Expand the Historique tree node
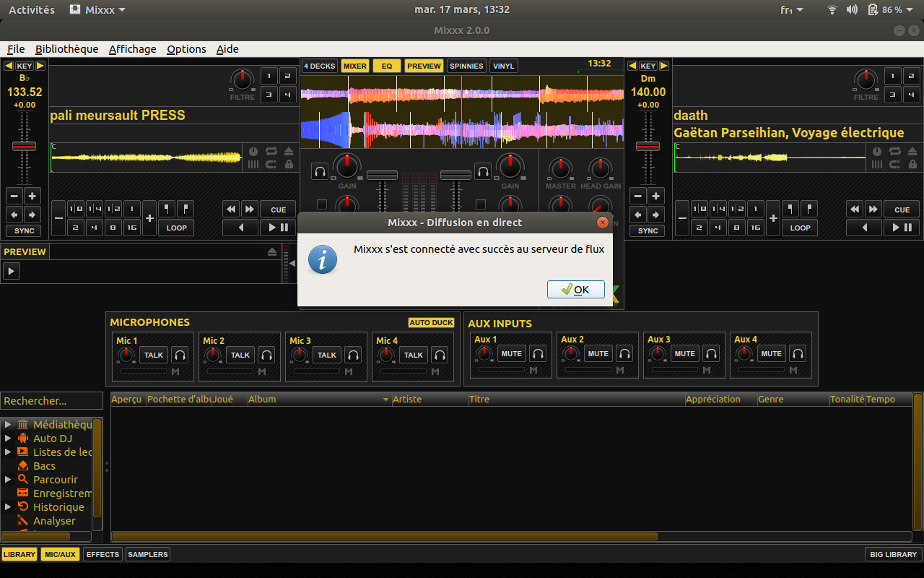This screenshot has width=924, height=578. 7,507
